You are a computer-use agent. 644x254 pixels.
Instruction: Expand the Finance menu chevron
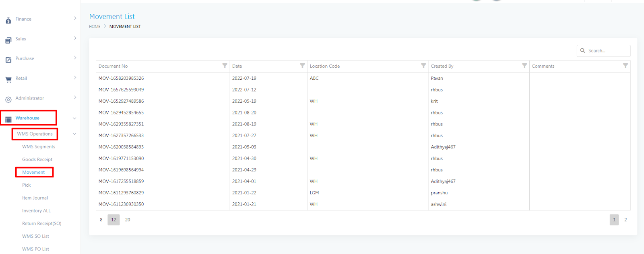[75, 19]
